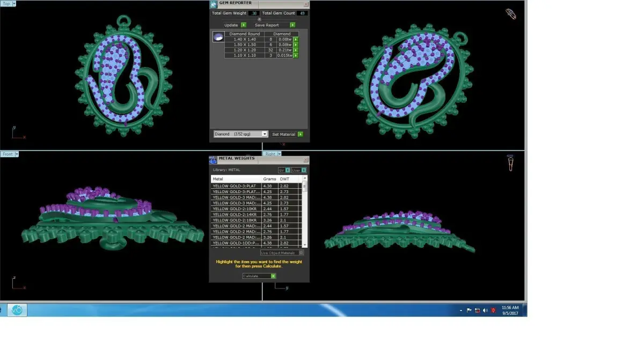Select the YELLOW GOLD-2:14KR row

(256, 215)
